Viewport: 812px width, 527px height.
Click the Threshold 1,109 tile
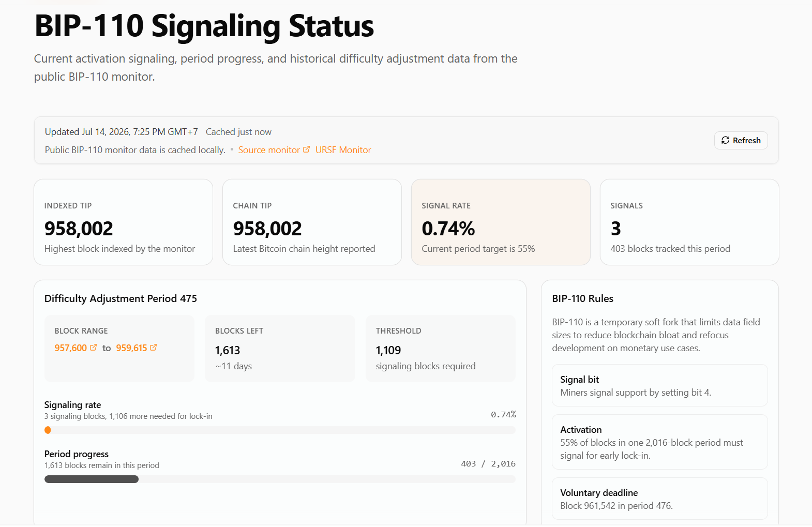coord(441,349)
